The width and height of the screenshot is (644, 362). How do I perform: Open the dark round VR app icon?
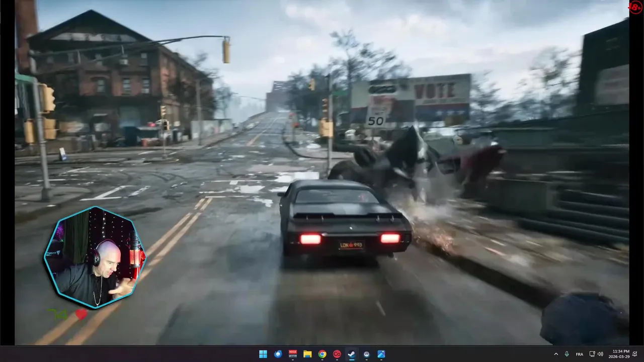pos(366,354)
